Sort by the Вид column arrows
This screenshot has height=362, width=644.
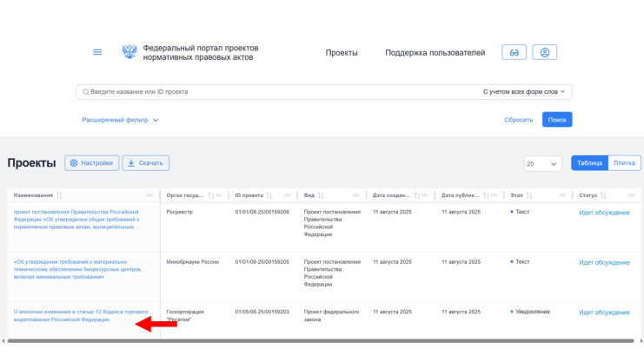322,195
